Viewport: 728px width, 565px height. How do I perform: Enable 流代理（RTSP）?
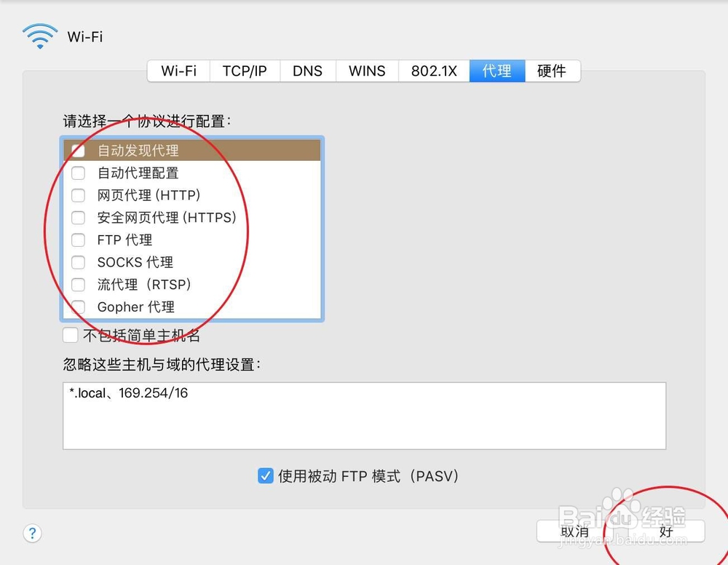point(78,285)
